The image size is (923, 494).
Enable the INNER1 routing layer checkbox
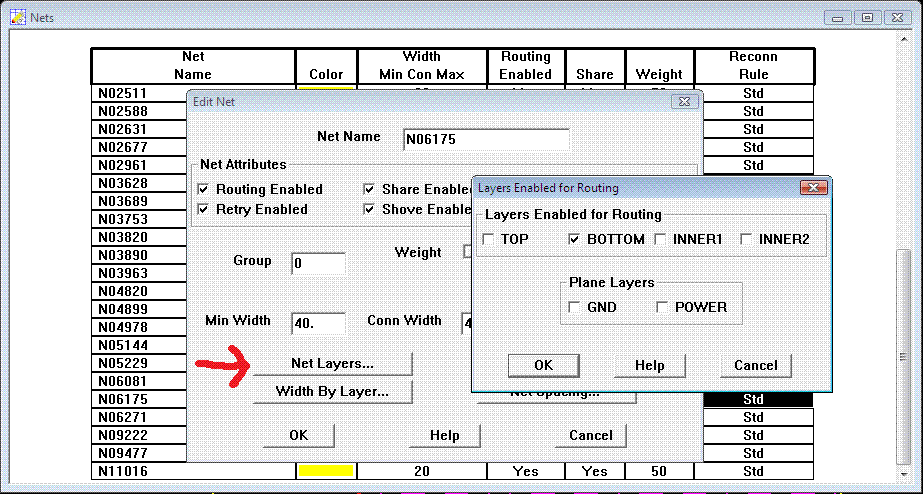(660, 240)
